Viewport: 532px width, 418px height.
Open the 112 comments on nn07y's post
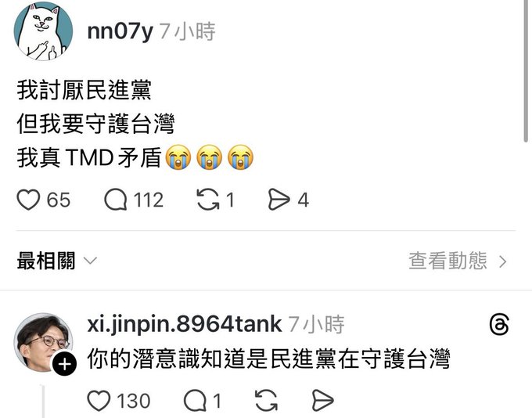click(x=116, y=200)
